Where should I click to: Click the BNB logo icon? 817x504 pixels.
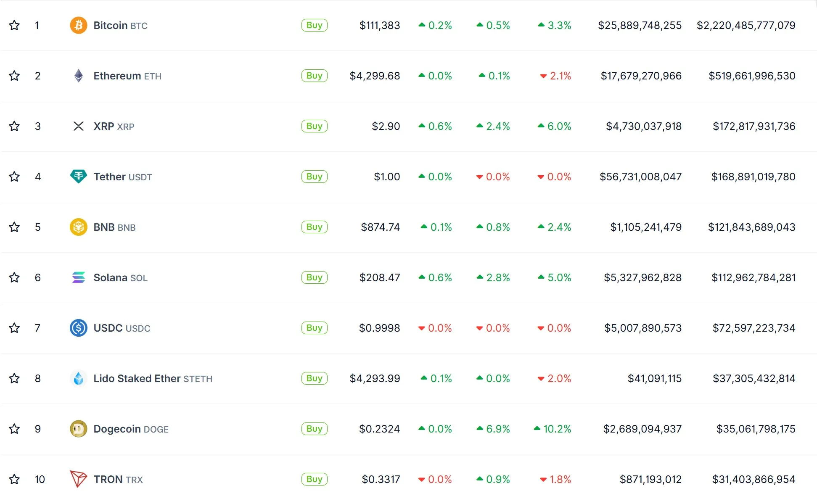(x=78, y=227)
